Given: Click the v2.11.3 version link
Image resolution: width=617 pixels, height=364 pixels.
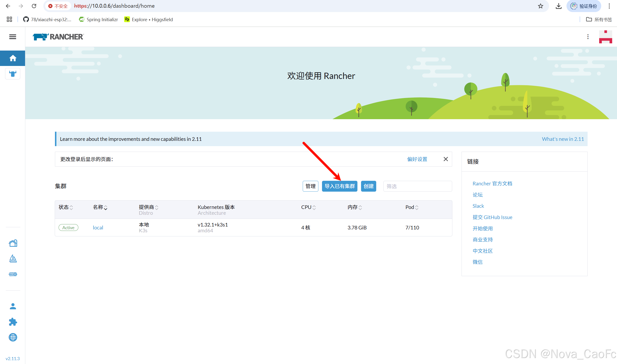Looking at the screenshot, I should pyautogui.click(x=13, y=359).
